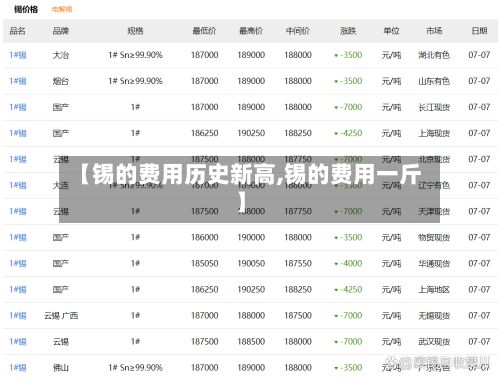Open 1#锡 link in 华通现货 row
500x380 pixels.
coord(18,263)
